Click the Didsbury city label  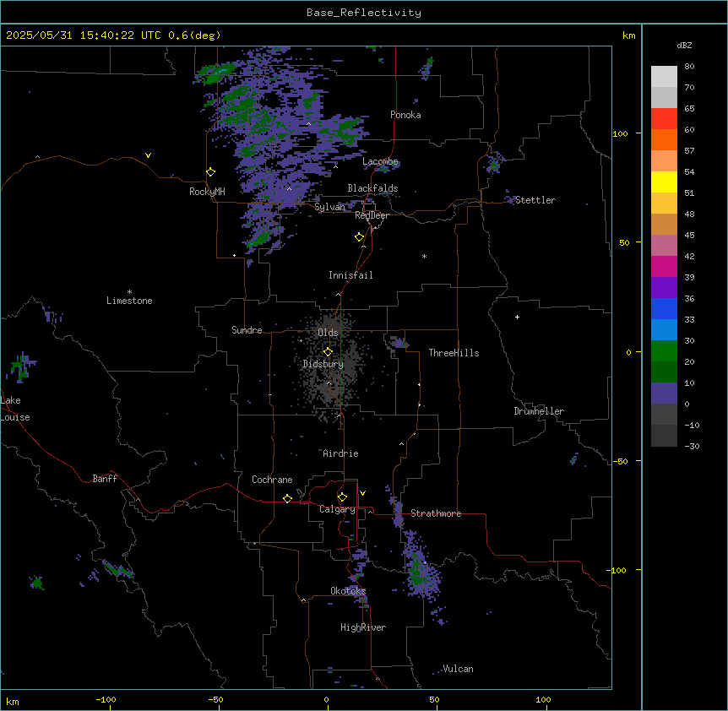pos(323,364)
